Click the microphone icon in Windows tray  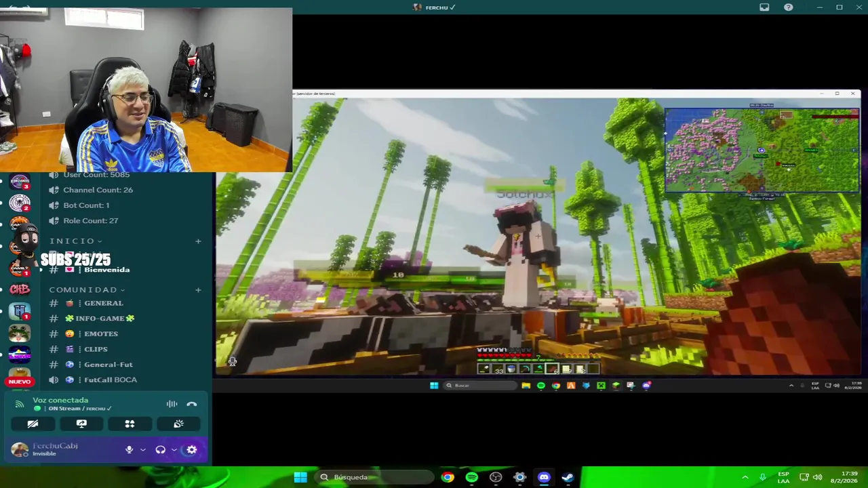763,477
